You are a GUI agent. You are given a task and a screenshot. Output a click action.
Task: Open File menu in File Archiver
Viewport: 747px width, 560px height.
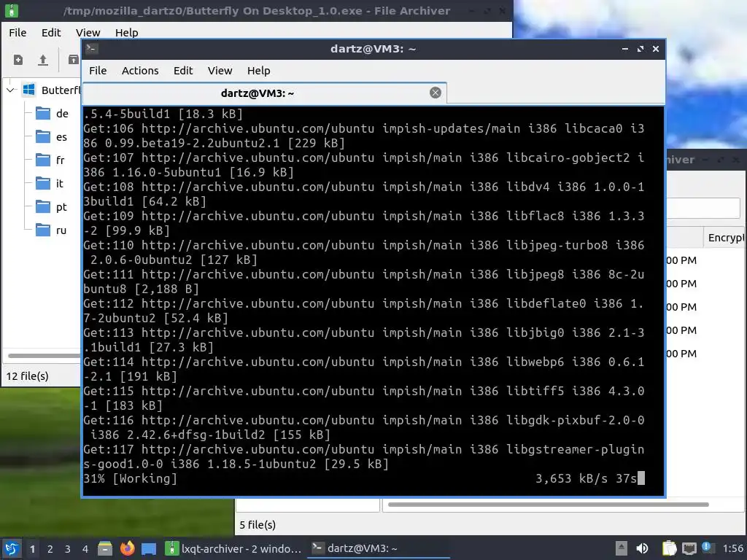pos(18,32)
